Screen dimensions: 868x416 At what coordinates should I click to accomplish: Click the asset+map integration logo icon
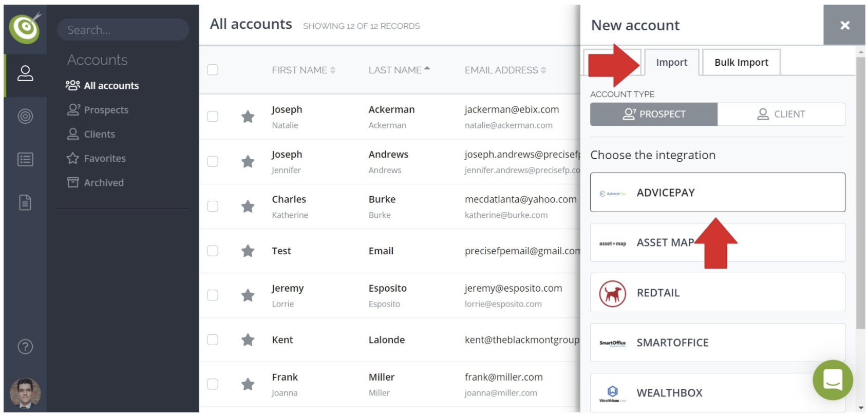[611, 242]
